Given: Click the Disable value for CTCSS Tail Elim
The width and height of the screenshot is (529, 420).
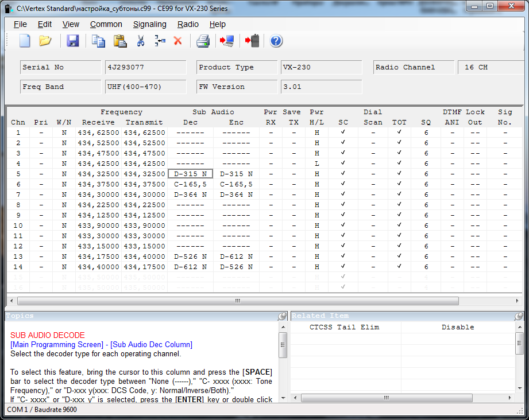Looking at the screenshot, I should 458,327.
